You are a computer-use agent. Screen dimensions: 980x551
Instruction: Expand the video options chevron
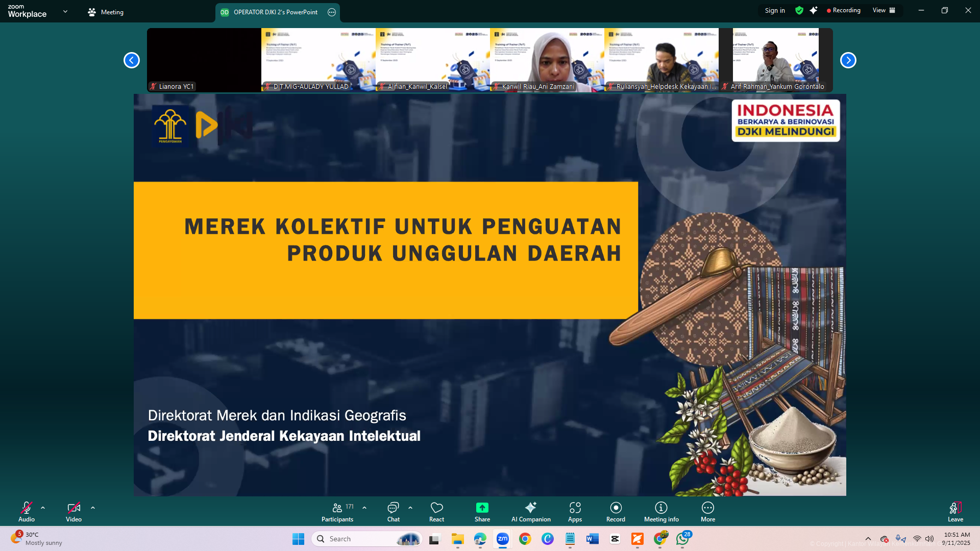(x=93, y=508)
